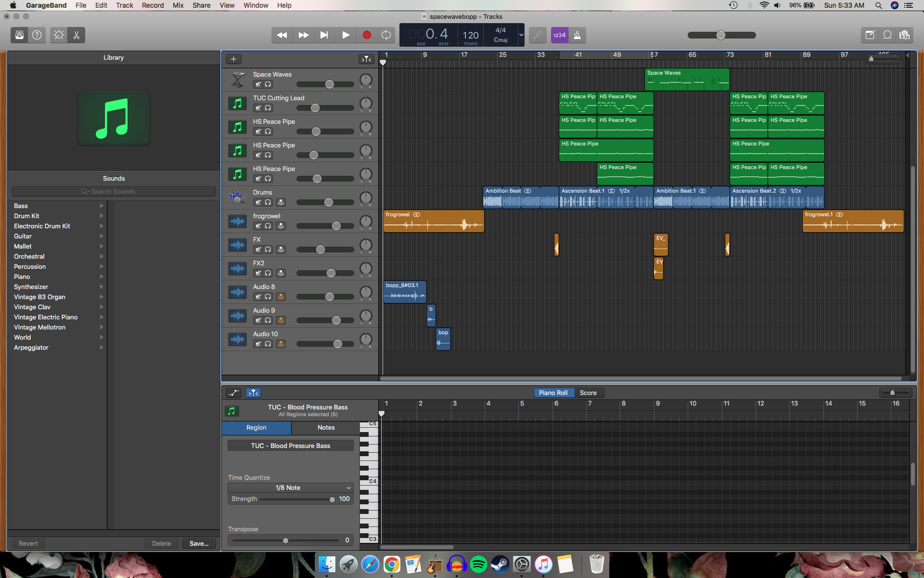924x578 pixels.
Task: Toggle the Smart Controls dial button
Action: point(59,35)
